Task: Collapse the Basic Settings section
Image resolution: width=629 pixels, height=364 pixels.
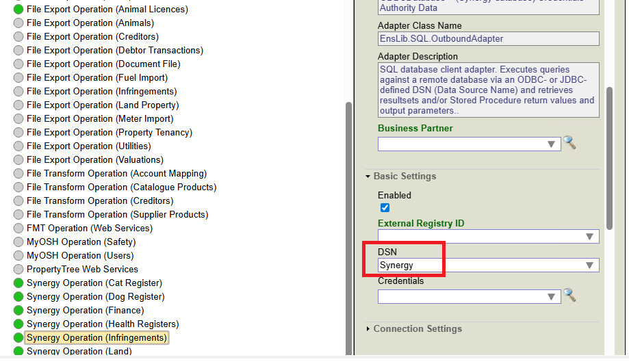Action: (404, 177)
